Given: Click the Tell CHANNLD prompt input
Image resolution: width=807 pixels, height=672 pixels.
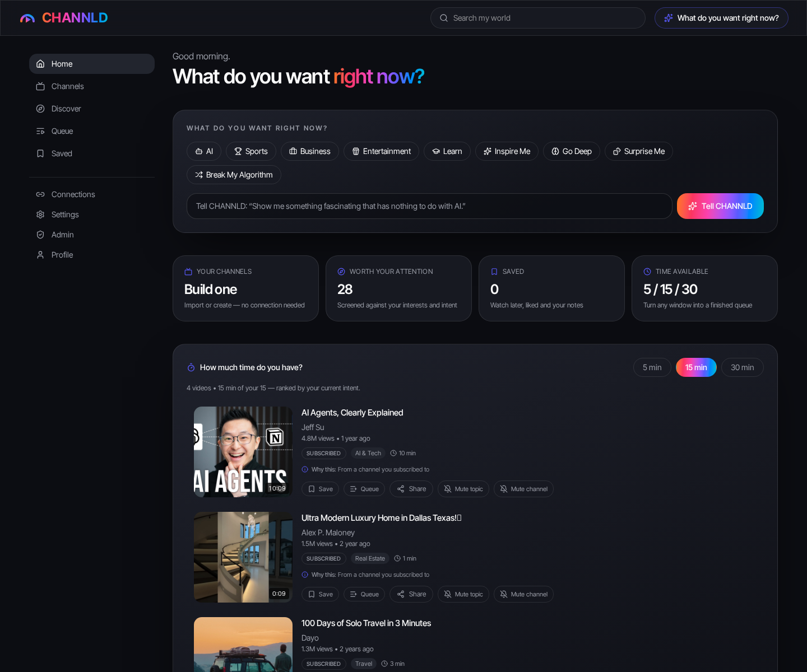Looking at the screenshot, I should click(x=429, y=206).
